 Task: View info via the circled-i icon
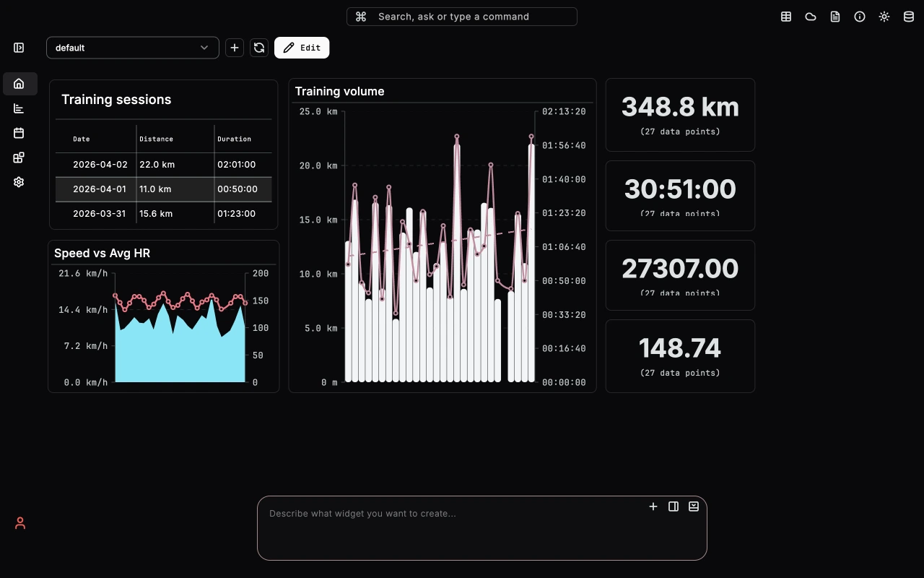pos(859,16)
